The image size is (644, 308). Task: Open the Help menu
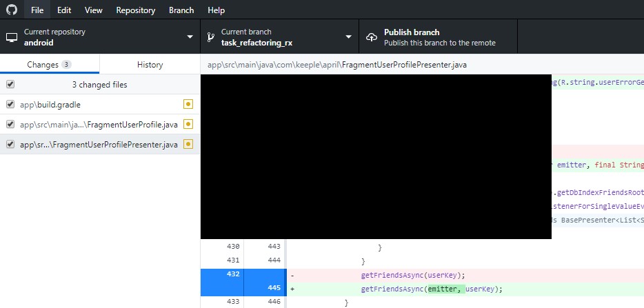click(216, 10)
